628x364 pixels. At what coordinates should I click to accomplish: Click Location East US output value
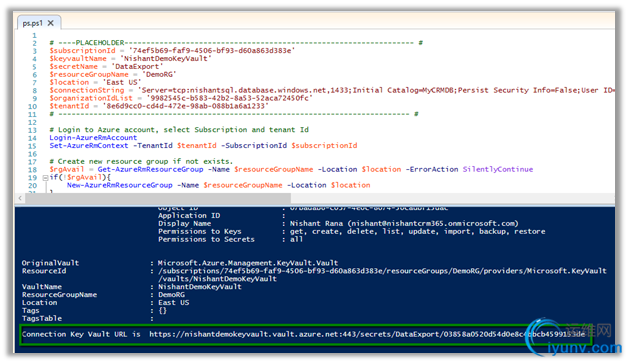173,303
